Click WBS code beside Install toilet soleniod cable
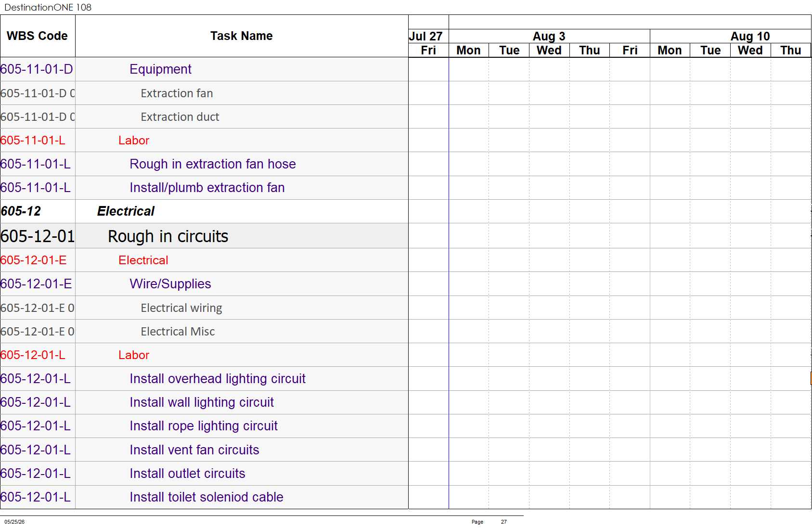The width and height of the screenshot is (812, 528). pos(36,497)
